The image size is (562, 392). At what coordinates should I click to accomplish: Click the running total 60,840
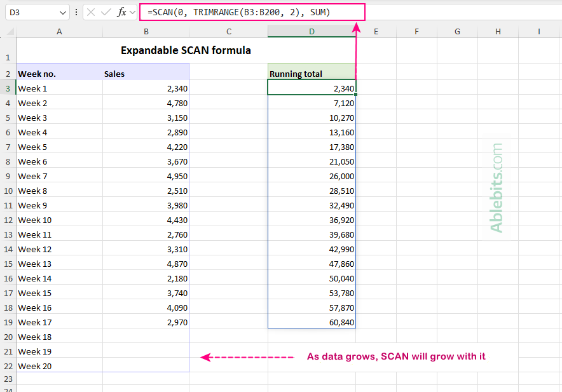tap(312, 322)
